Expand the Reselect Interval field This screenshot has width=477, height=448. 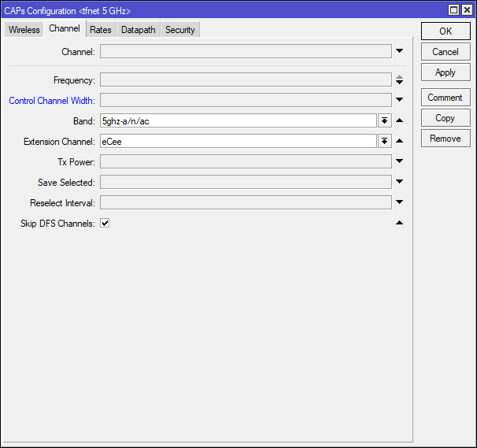coord(399,202)
